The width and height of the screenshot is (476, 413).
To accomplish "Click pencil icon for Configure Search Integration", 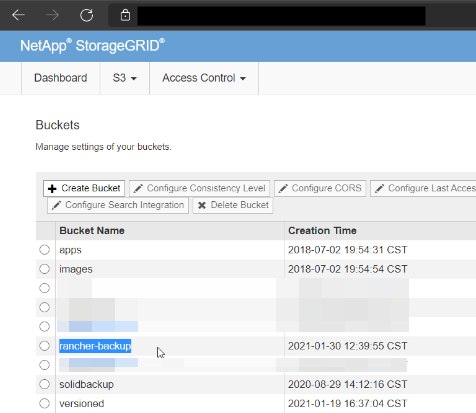I will point(56,205).
